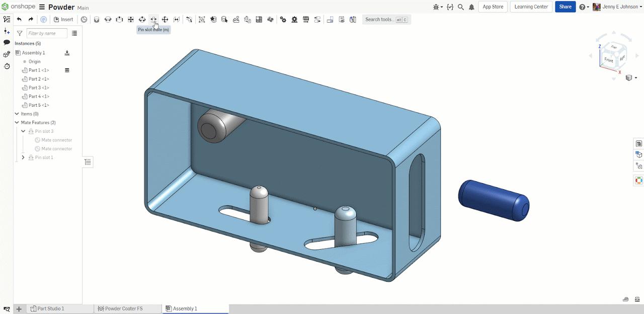This screenshot has width=644, height=314.
Task: Open the versions and history panel
Action: click(7, 66)
